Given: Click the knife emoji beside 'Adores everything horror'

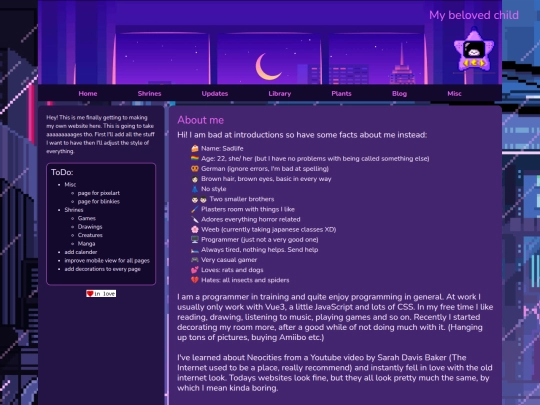Looking at the screenshot, I should click(195, 219).
